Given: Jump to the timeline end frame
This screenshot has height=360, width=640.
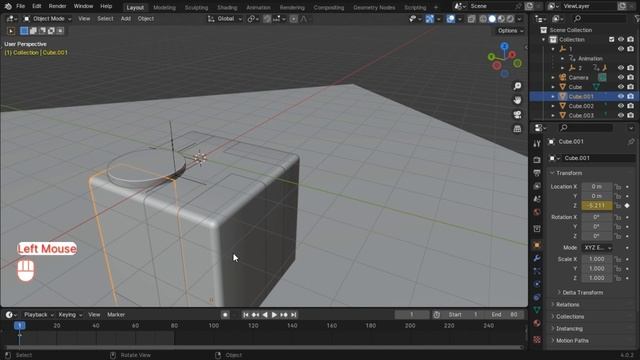Looking at the screenshot, I should tap(293, 315).
